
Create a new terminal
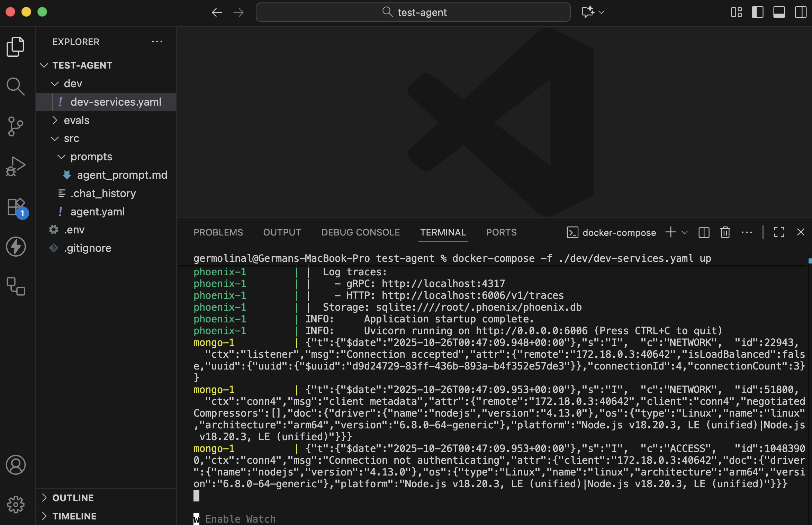[670, 232]
